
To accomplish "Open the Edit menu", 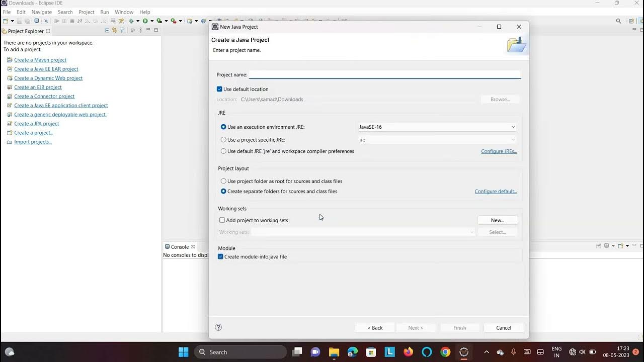I will (21, 12).
